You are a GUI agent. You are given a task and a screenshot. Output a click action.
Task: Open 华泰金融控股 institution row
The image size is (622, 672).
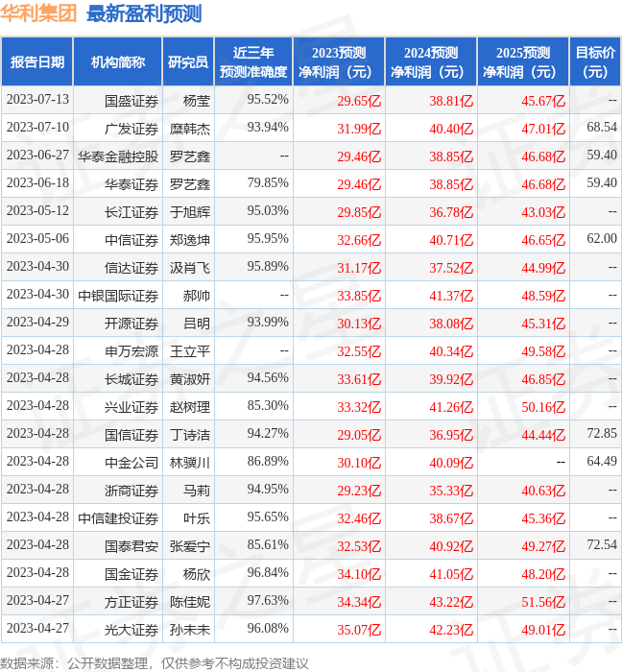[118, 156]
